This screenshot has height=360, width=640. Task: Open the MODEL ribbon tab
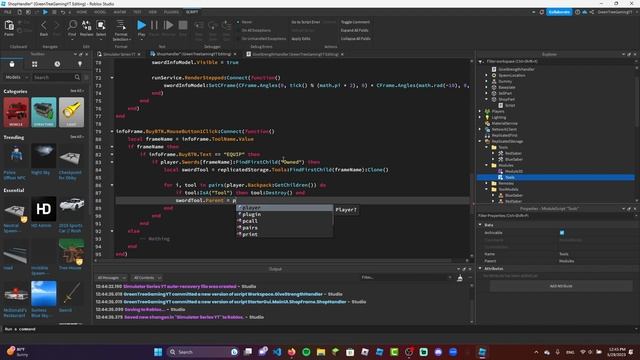100,12
